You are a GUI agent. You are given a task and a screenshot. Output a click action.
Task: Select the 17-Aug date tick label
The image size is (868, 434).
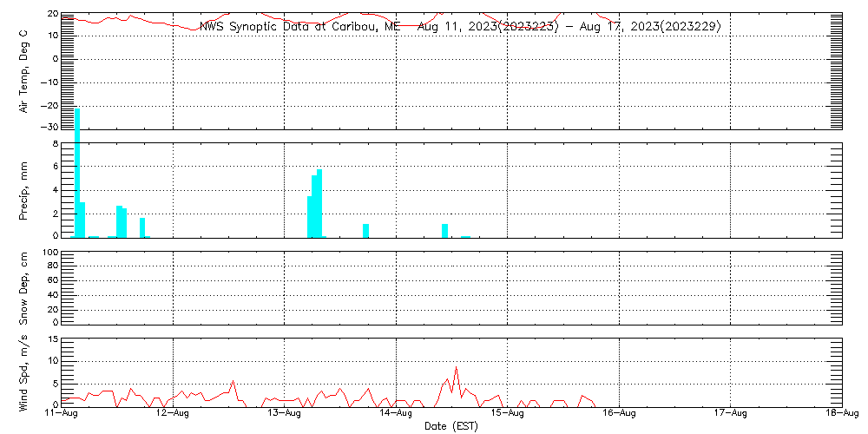(x=730, y=414)
